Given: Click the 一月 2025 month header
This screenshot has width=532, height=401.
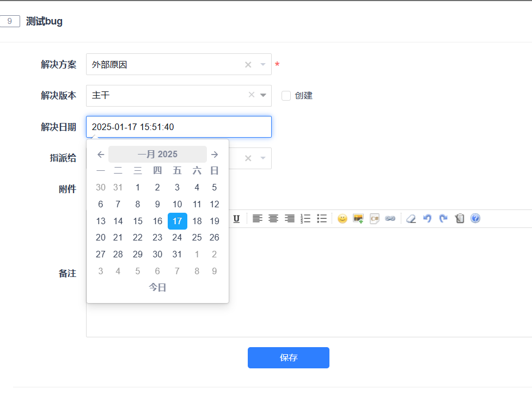Looking at the screenshot, I should coord(157,155).
